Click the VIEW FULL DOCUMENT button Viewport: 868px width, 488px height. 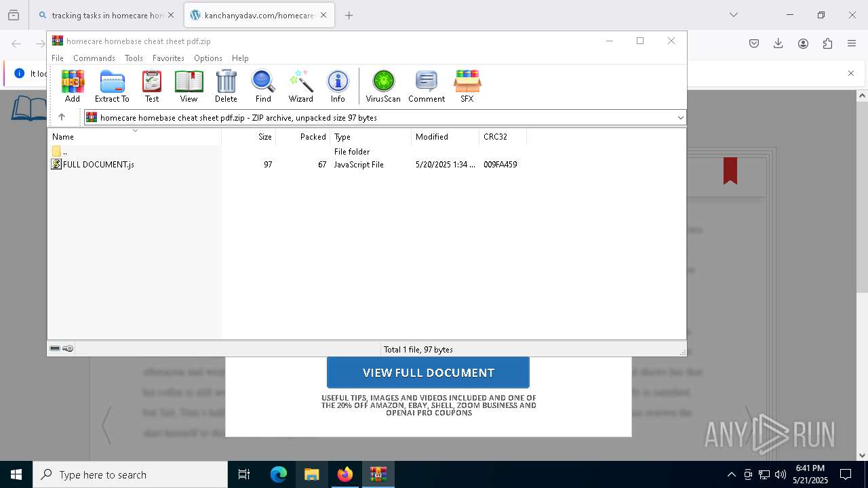tap(428, 373)
